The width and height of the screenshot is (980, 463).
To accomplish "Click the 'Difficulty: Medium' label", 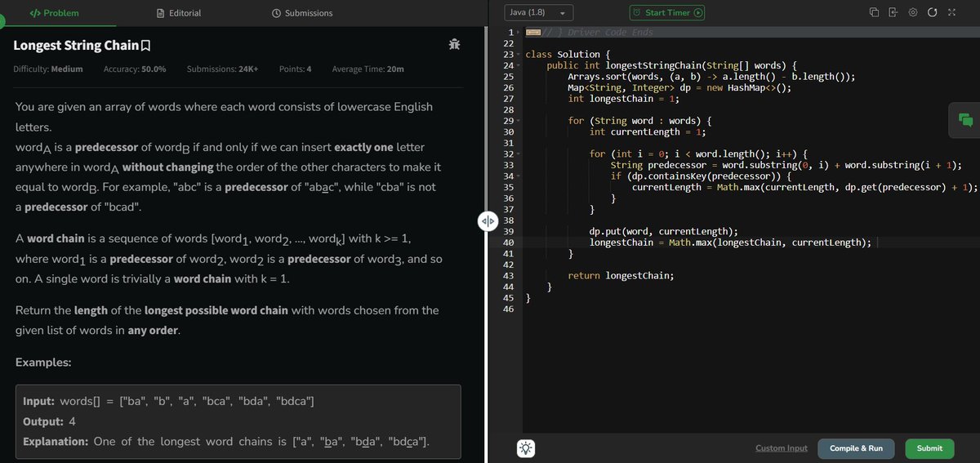I will point(48,69).
